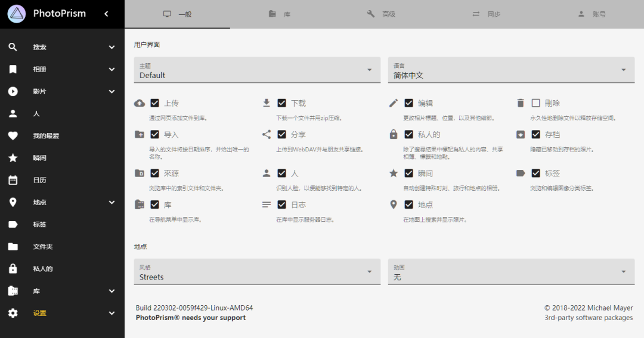Switch to the 高级 (Advanced) tab
The height and width of the screenshot is (338, 644).
tap(381, 14)
